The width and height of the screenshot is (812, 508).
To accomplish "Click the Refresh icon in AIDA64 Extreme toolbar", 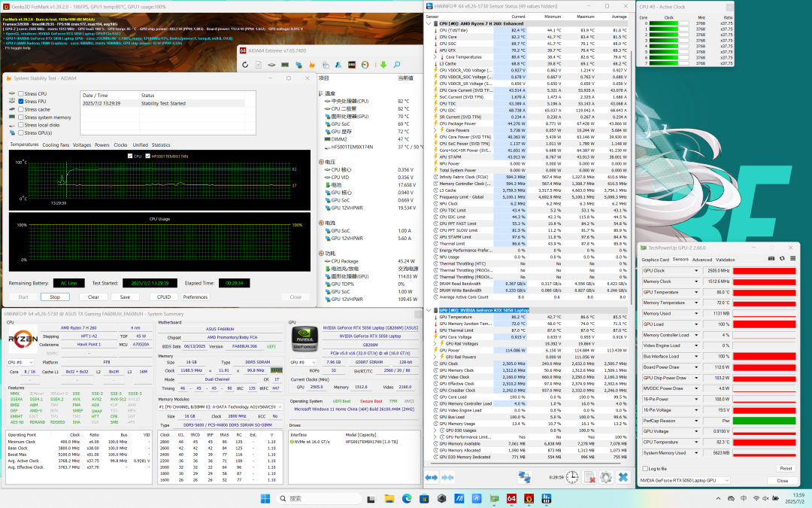I will coord(245,65).
